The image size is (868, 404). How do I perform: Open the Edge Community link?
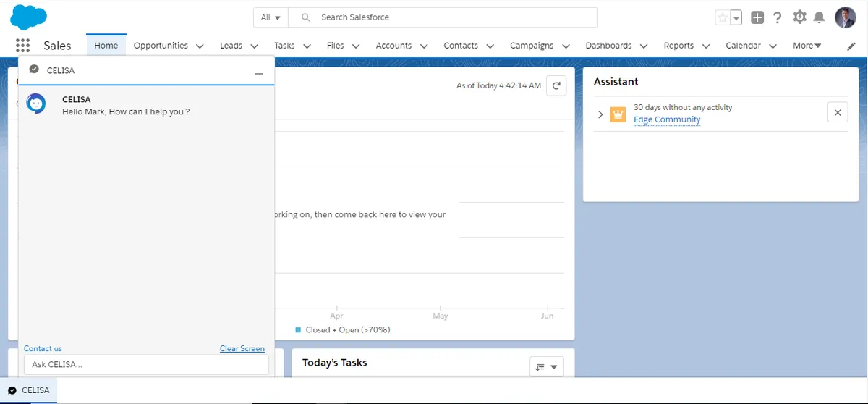(667, 119)
